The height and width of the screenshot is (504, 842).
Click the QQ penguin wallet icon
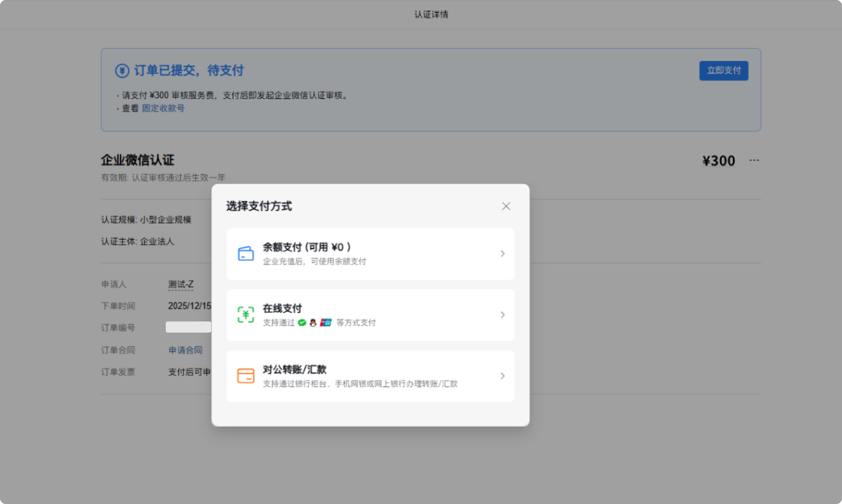[x=313, y=322]
